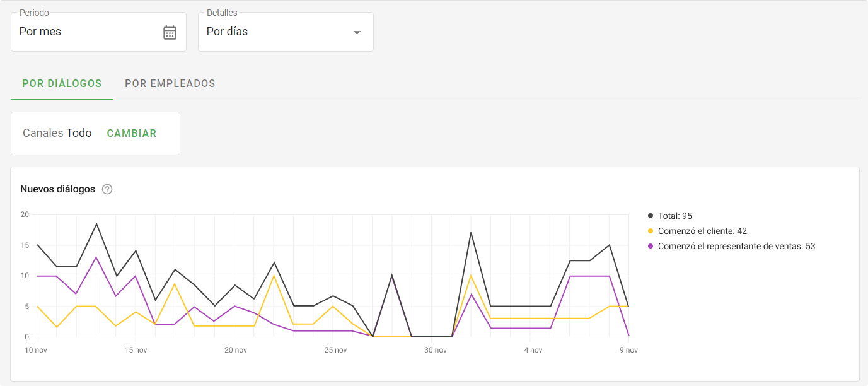The height and width of the screenshot is (386, 868).
Task: Click the 15 nov label on chart axis
Action: pos(136,350)
